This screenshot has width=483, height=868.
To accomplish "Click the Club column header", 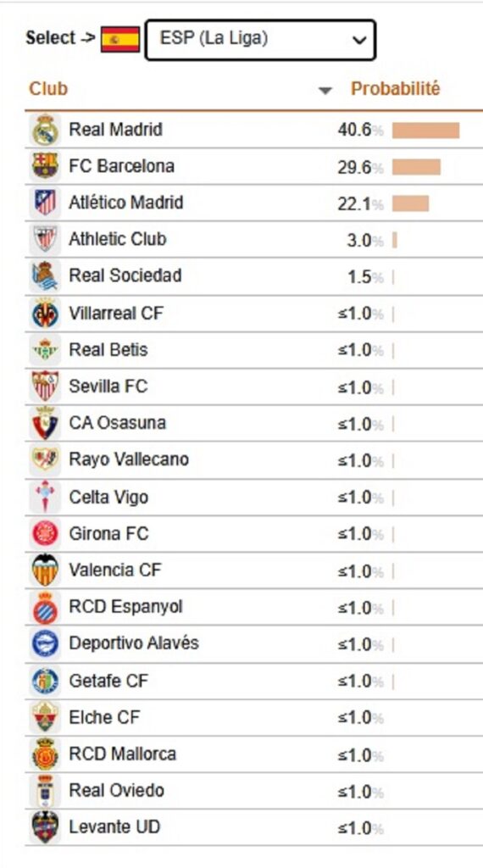I will (48, 88).
